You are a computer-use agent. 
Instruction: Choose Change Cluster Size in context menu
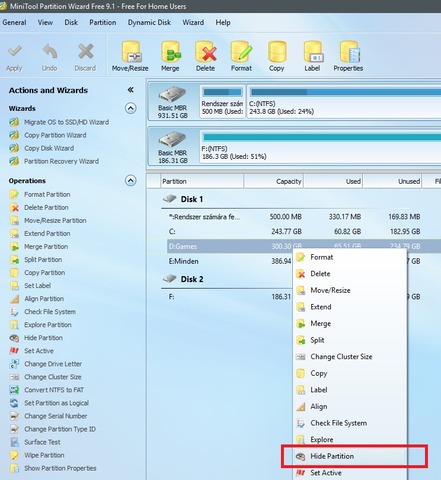[x=350, y=357]
